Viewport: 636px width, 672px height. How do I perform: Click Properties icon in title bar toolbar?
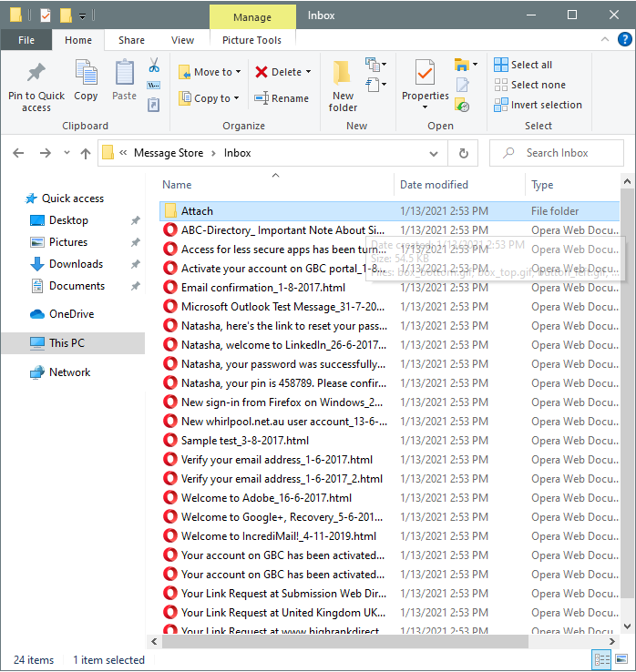coord(46,15)
